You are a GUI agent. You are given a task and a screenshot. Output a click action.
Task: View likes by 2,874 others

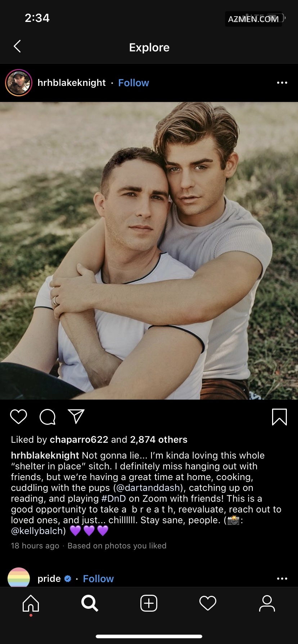point(159,440)
